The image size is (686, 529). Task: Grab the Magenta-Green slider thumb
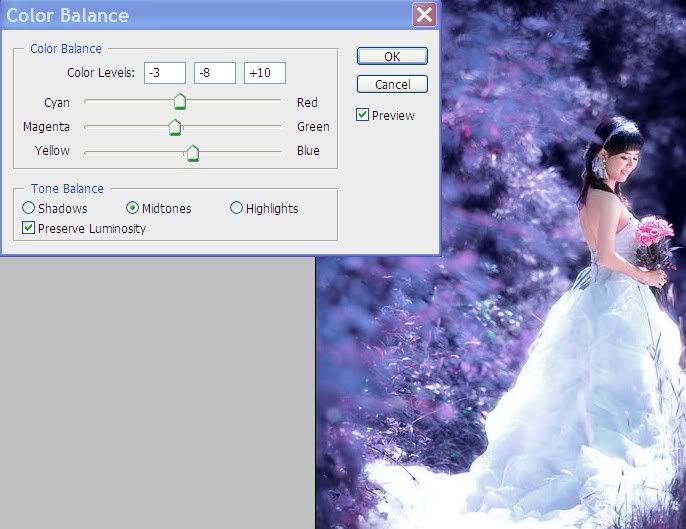point(175,127)
